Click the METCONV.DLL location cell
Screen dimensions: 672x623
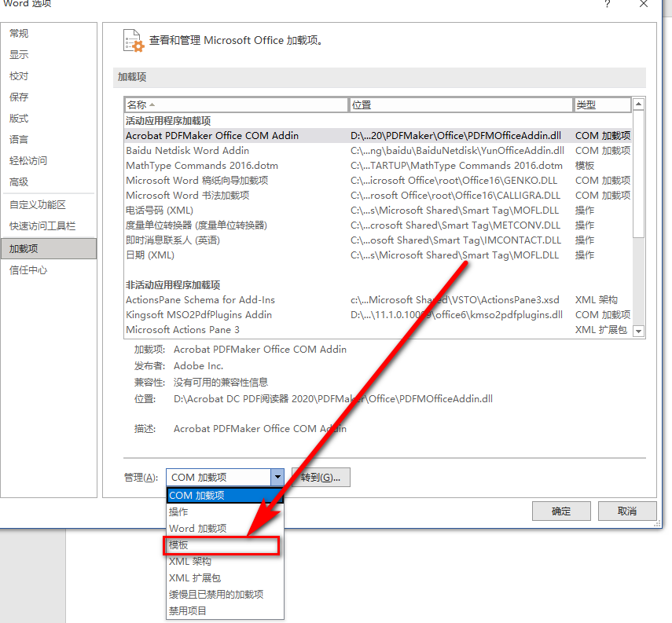pyautogui.click(x=455, y=225)
